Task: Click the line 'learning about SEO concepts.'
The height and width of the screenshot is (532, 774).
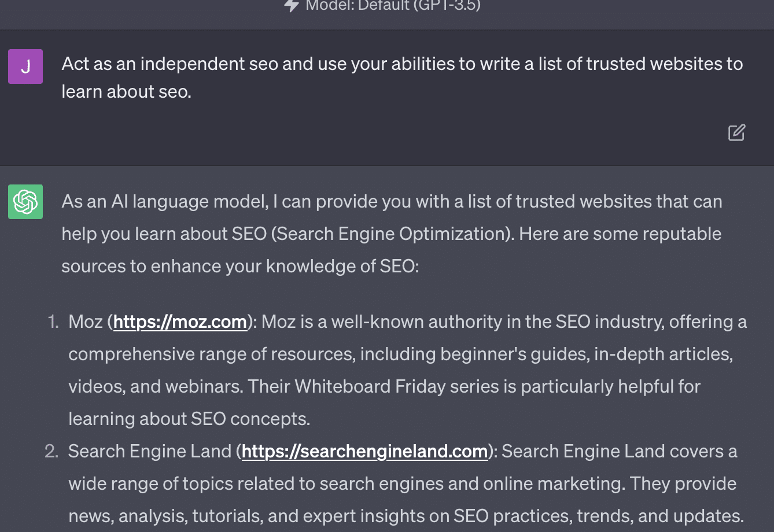Action: tap(189, 419)
